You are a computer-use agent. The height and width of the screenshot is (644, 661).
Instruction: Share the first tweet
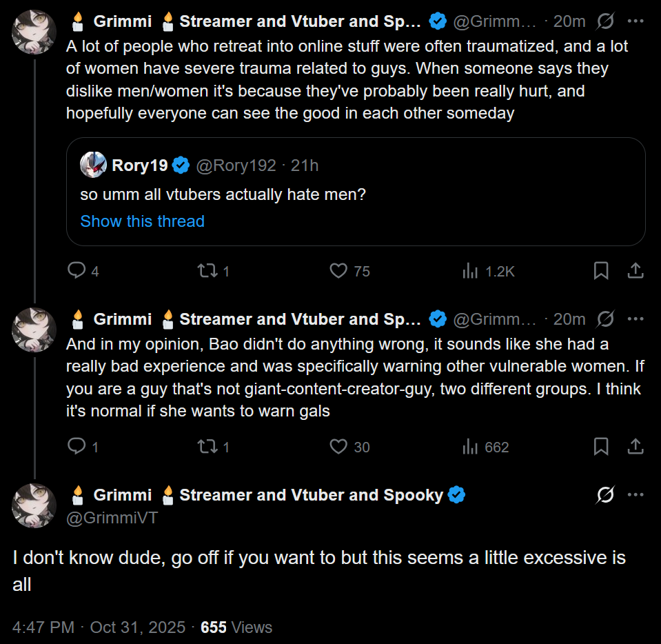(x=635, y=271)
